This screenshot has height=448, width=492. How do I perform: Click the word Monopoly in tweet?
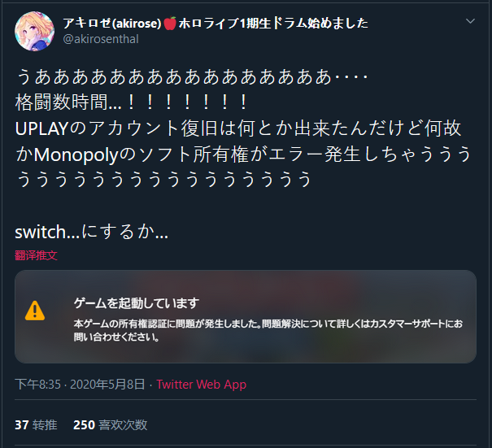[76, 154]
